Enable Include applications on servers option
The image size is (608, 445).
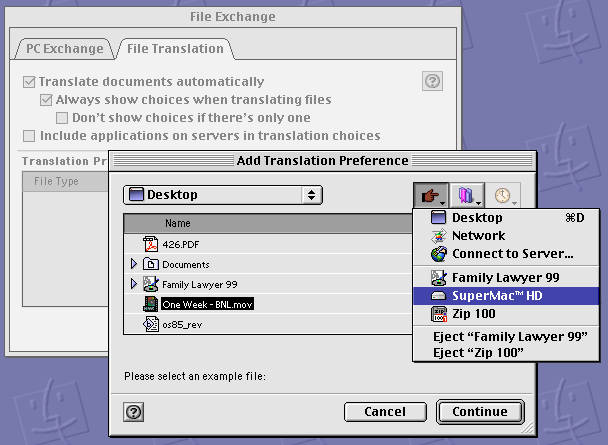click(29, 136)
